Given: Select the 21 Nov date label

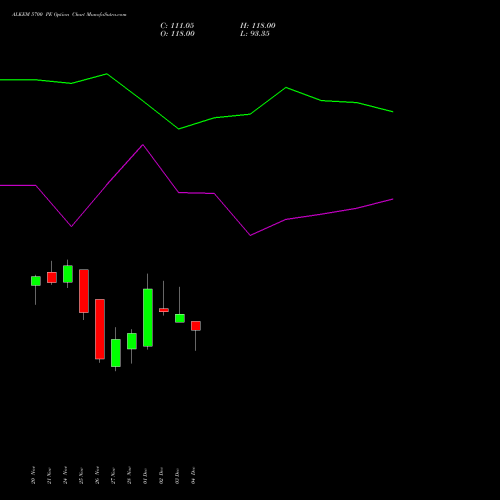Looking at the screenshot, I should coord(49,475).
